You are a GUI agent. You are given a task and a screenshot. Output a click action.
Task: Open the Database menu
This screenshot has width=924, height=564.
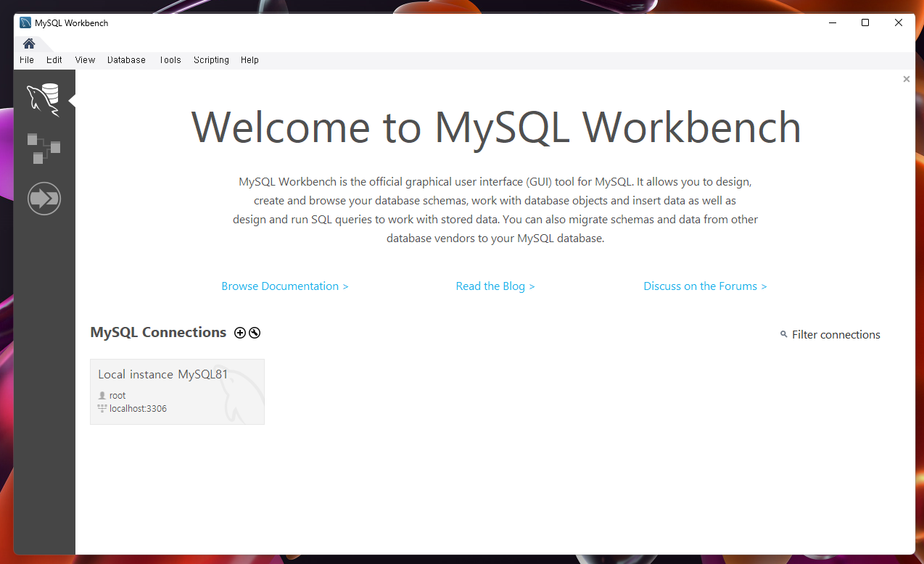126,60
